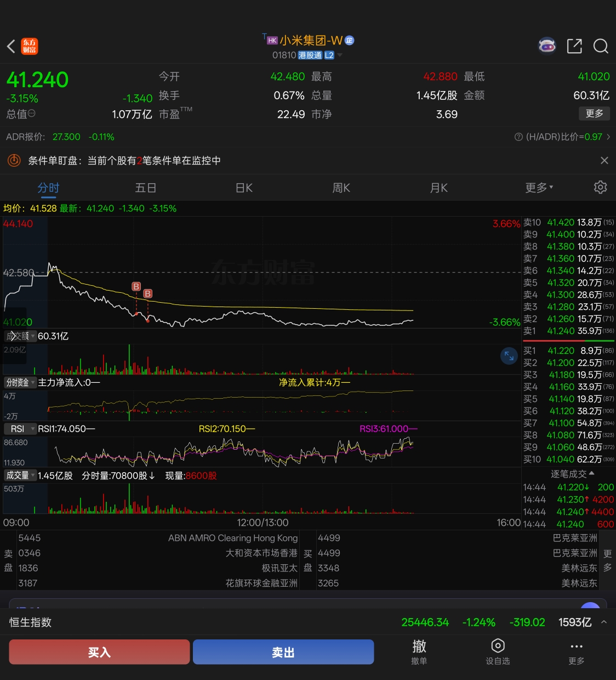Viewport: 616px width, 680px height.
Task: Open the bottom-bar 更多 three-dot menu
Action: pyautogui.click(x=576, y=652)
